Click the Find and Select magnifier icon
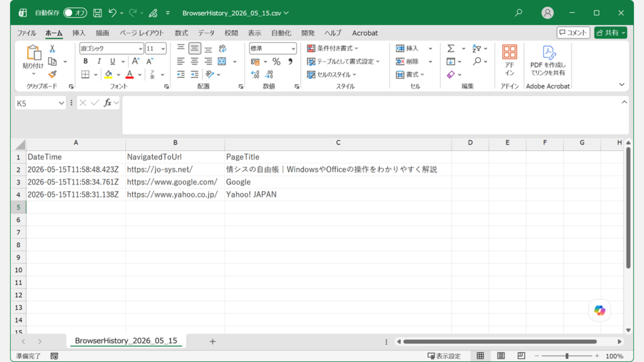644x362 pixels. pyautogui.click(x=477, y=61)
